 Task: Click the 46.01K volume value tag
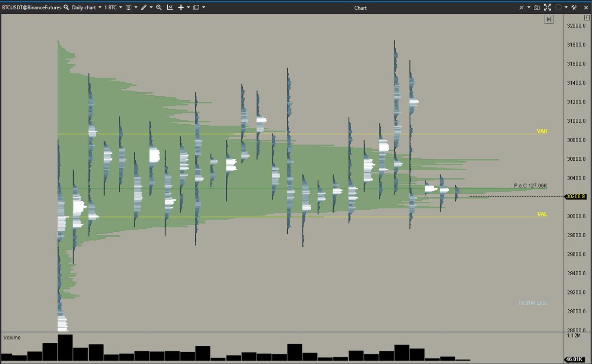pyautogui.click(x=575, y=360)
